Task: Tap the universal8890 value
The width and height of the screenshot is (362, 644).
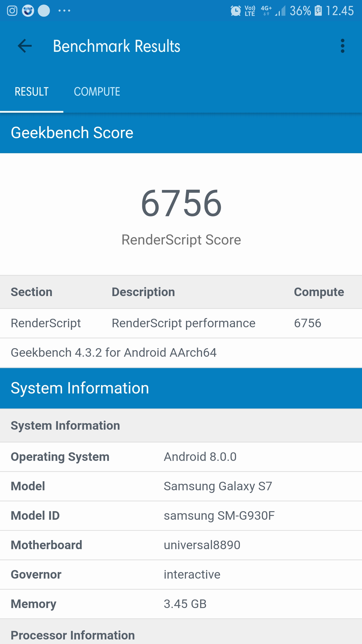Action: (x=202, y=545)
